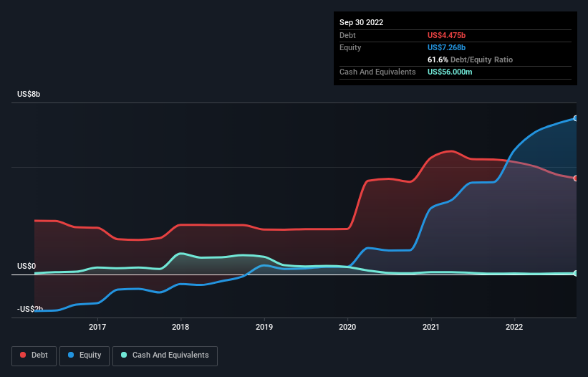This screenshot has width=588, height=377.
Task: Click the 2017 x-axis label
Action: coord(97,327)
